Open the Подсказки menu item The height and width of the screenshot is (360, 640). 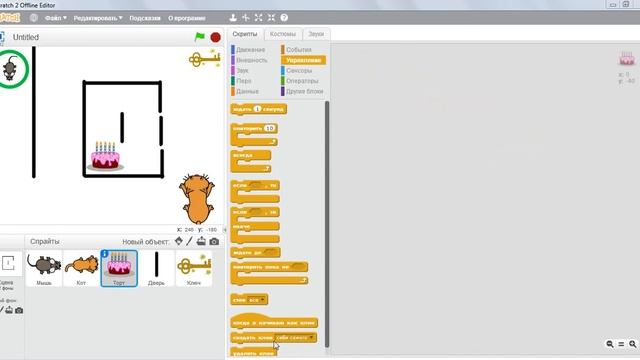tap(145, 18)
